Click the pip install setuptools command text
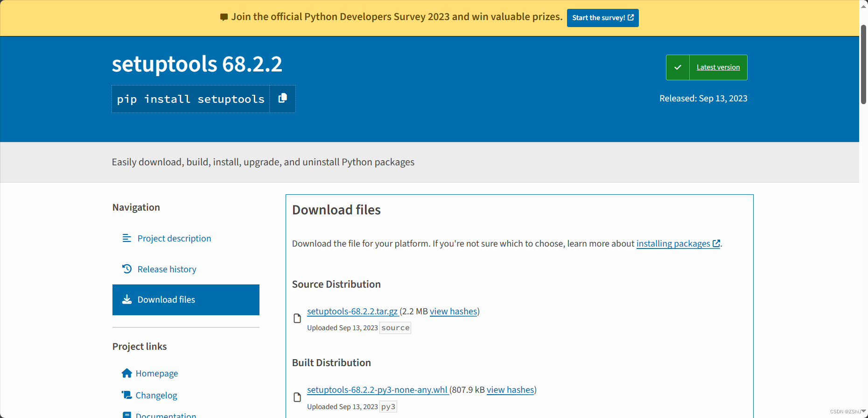This screenshot has height=418, width=868. tap(190, 99)
